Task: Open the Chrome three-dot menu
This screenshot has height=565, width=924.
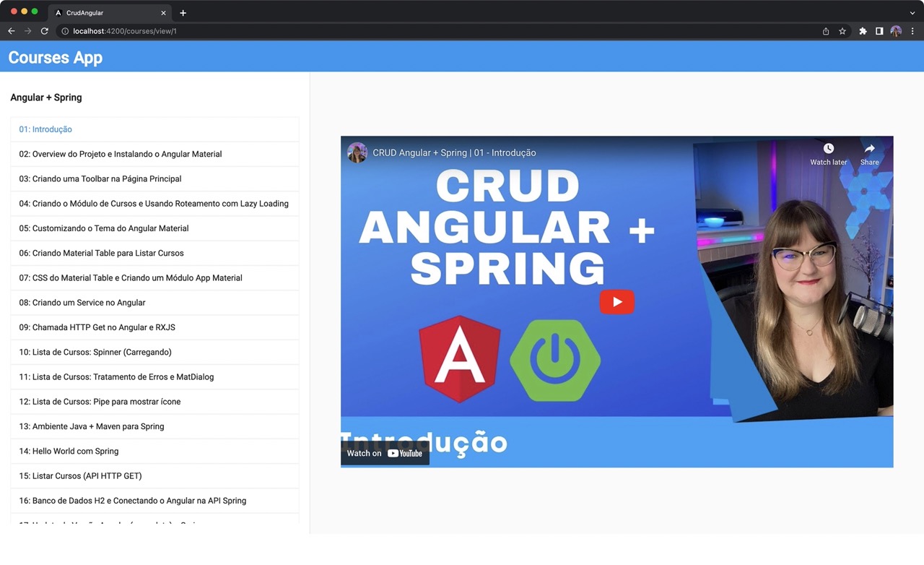Action: [912, 31]
